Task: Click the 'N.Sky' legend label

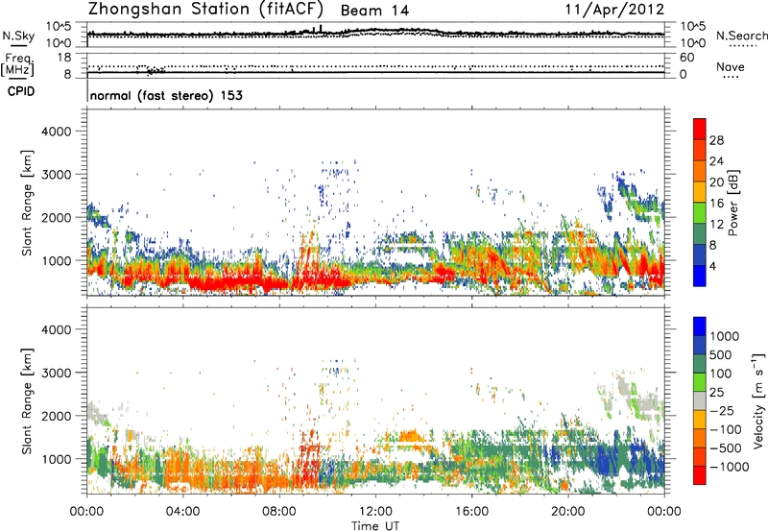Action: click(18, 36)
